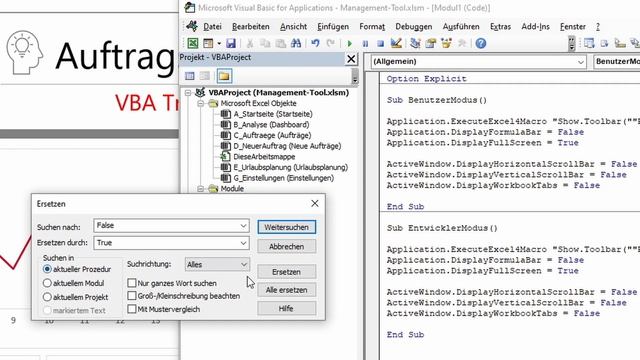This screenshot has height=360, width=640.
Task: Click View Object icon in Project panel
Action: click(x=205, y=76)
